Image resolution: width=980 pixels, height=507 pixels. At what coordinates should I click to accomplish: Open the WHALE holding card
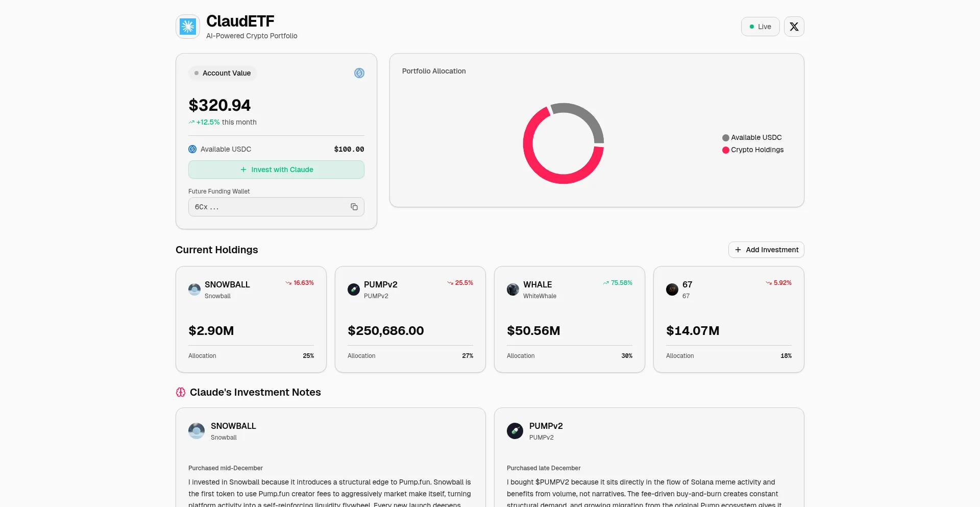[x=569, y=319]
